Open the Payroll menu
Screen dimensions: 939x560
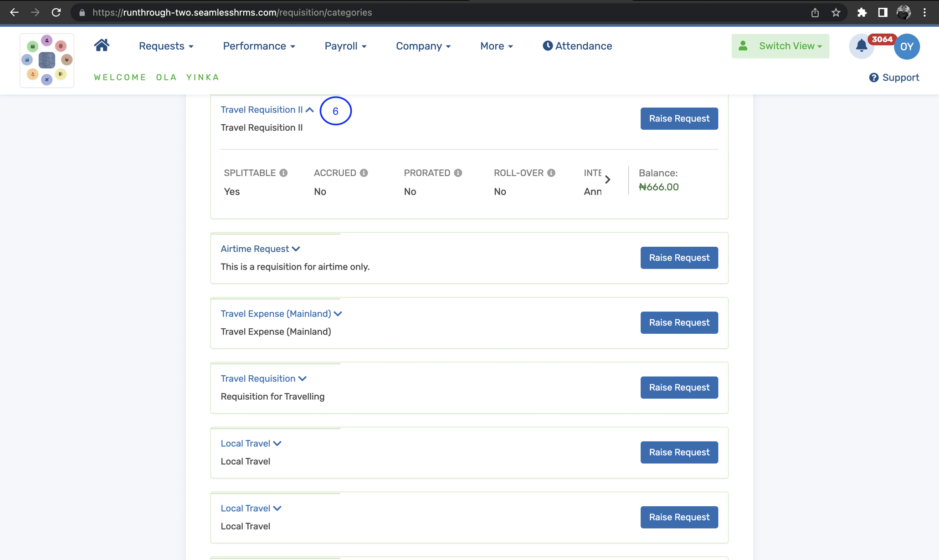point(345,46)
